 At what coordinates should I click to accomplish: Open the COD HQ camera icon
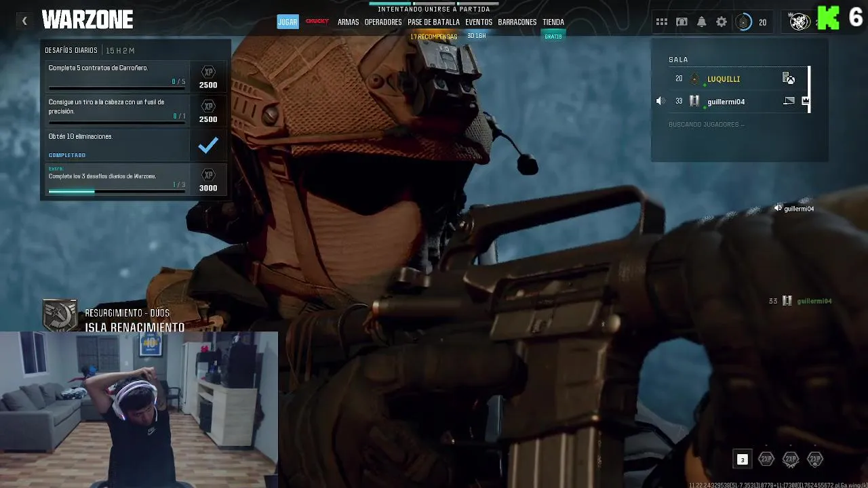tap(682, 22)
